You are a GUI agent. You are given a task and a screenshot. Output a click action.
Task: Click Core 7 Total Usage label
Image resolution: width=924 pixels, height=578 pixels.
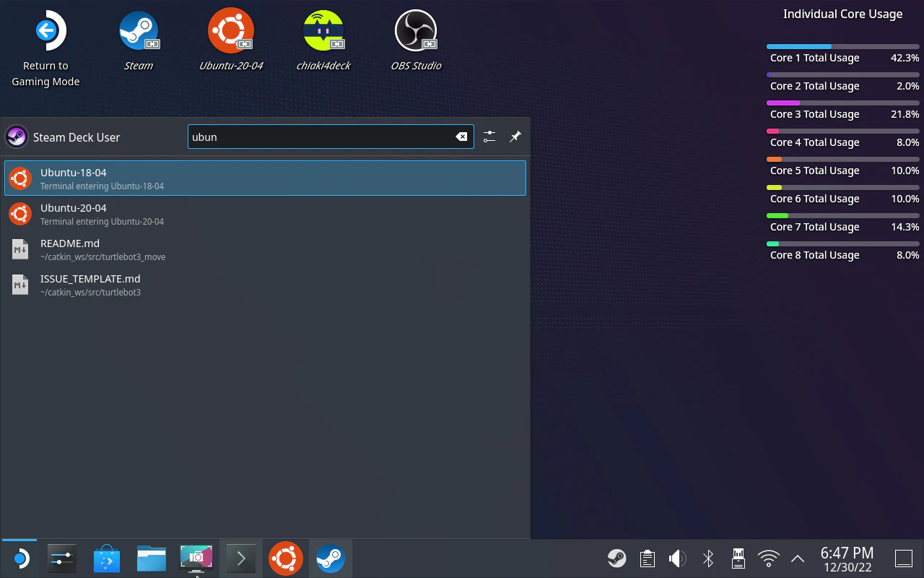coord(814,227)
